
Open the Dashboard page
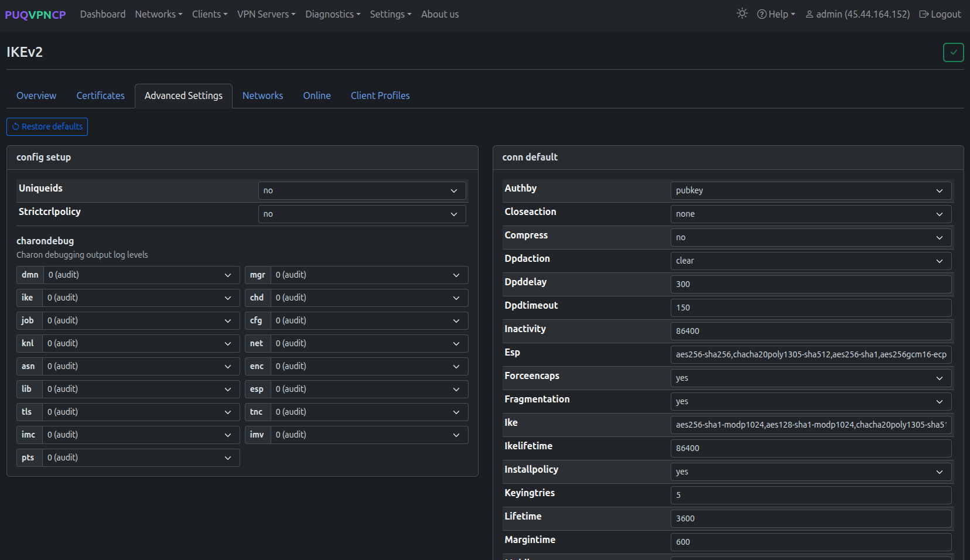(x=103, y=14)
